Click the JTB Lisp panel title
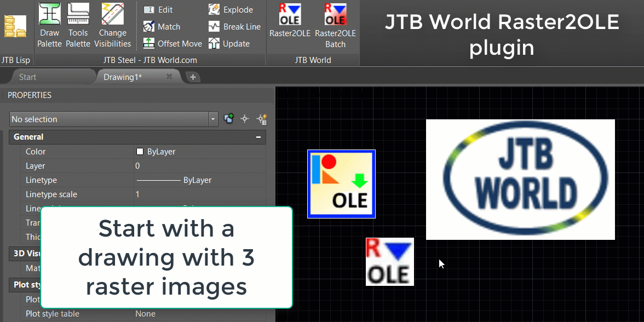Image resolution: width=644 pixels, height=322 pixels. [15, 60]
